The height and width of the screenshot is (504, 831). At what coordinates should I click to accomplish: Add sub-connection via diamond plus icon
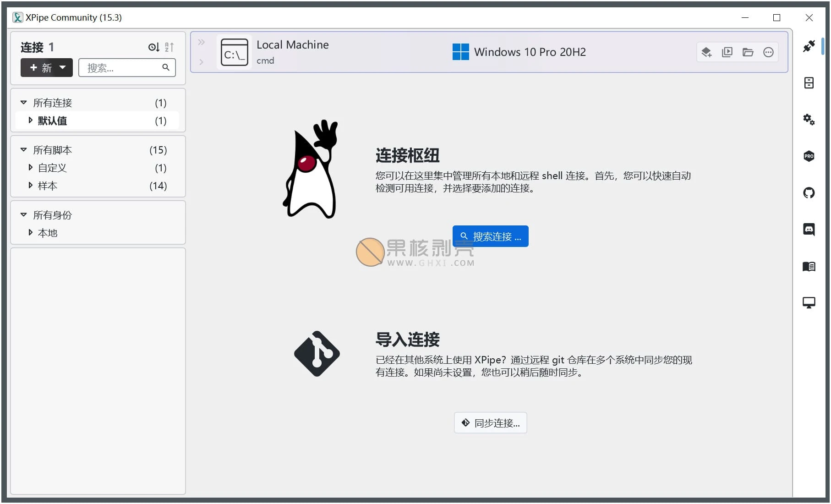tap(706, 52)
